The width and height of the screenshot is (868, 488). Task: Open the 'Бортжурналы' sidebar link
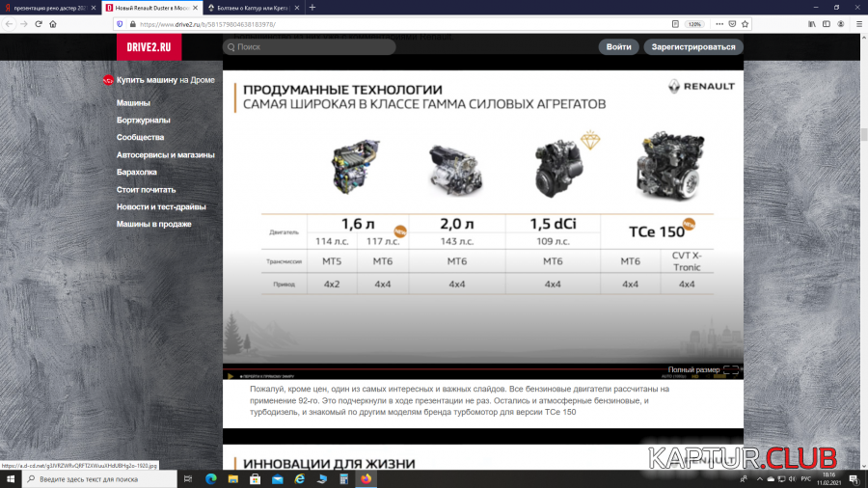tap(144, 120)
